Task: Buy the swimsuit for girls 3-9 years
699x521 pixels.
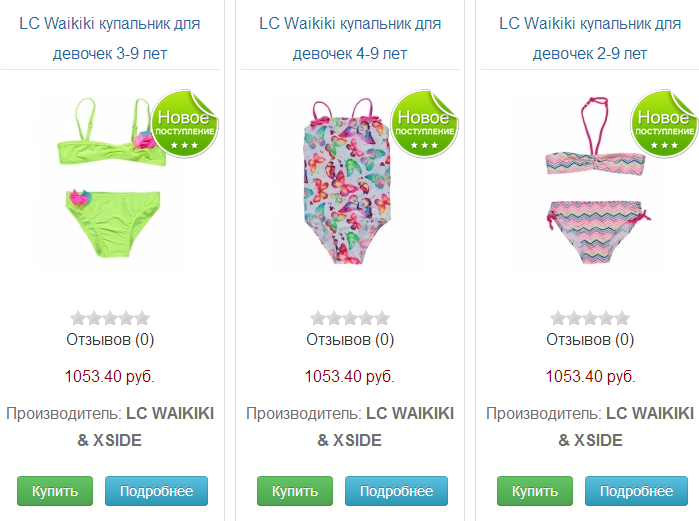Action: click(55, 491)
